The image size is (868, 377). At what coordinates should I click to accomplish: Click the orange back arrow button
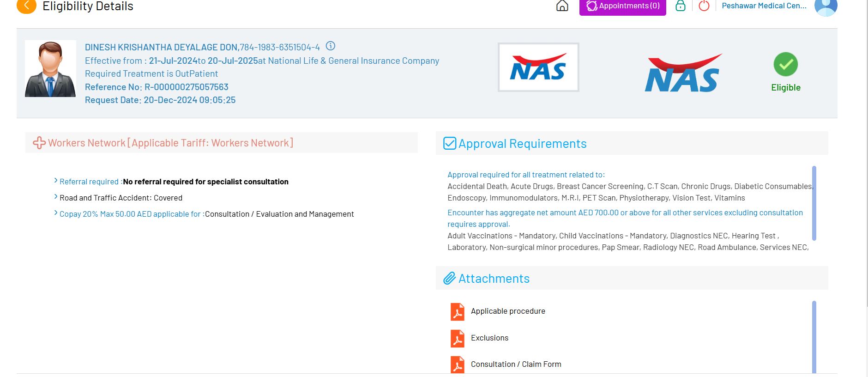click(26, 6)
